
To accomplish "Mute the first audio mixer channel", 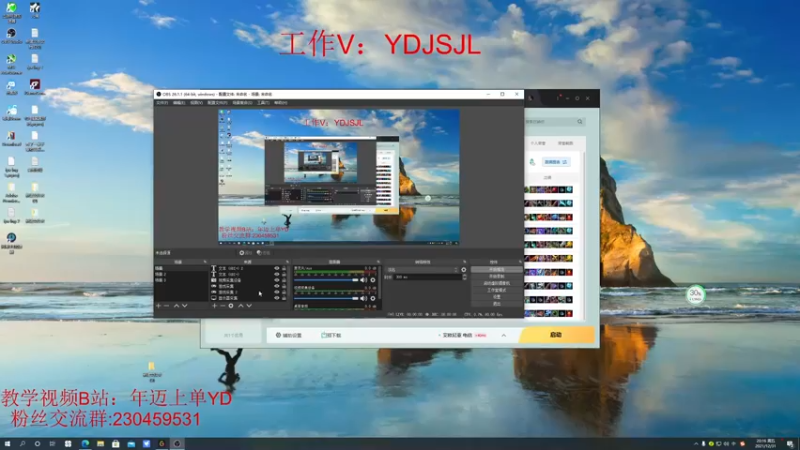I will click(x=363, y=280).
